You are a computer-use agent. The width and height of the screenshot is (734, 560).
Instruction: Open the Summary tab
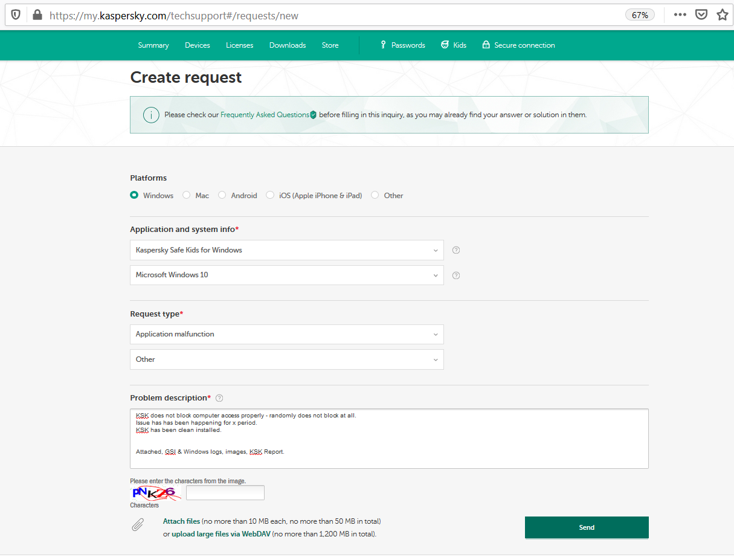coord(153,45)
